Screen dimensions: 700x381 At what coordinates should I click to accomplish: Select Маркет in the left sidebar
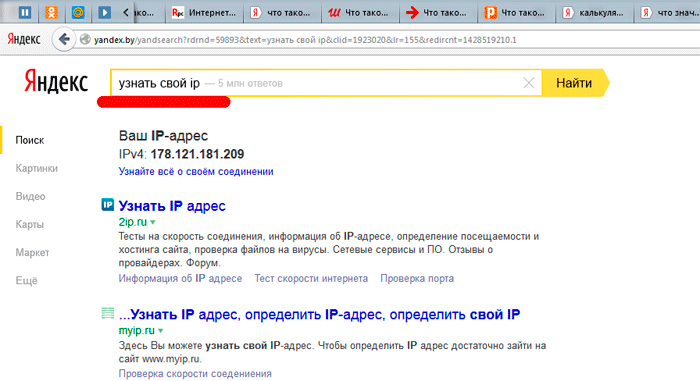coord(32,253)
